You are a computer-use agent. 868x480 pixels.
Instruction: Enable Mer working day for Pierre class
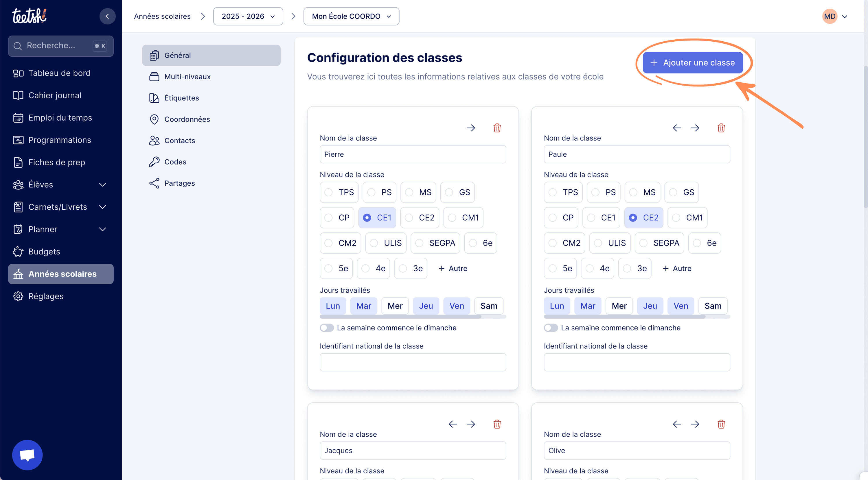[x=395, y=306]
